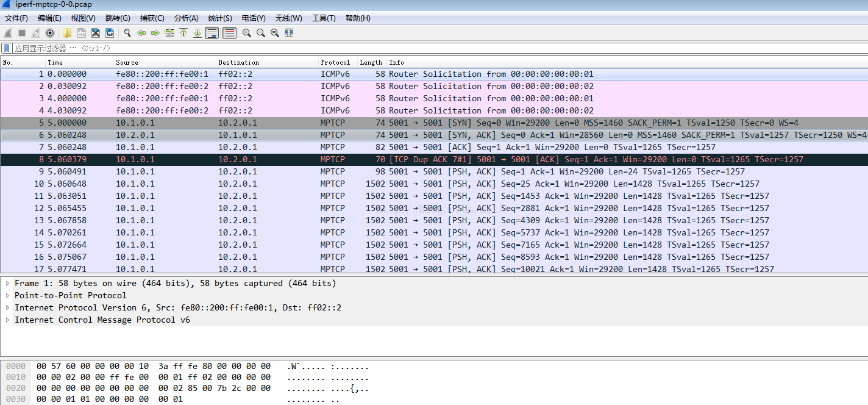
Task: Jump to first packet icon
Action: [x=183, y=33]
